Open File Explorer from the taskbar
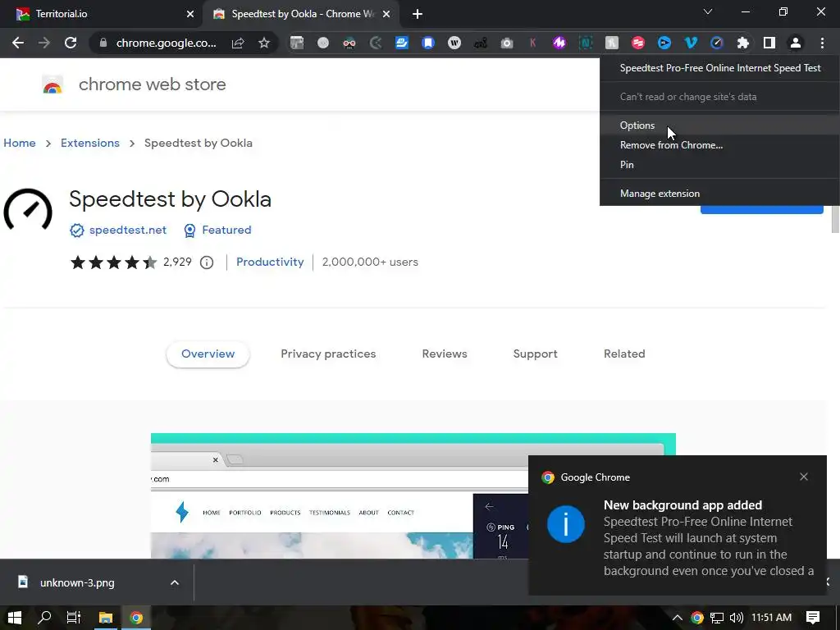Screen dimensions: 840x630 pyautogui.click(x=106, y=618)
